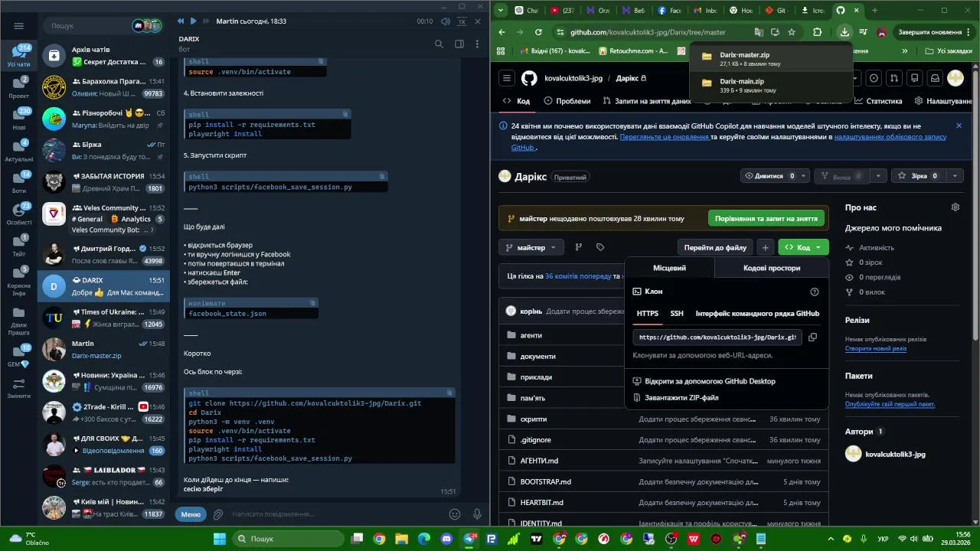Open DARIX chat three-dot options
The width and height of the screenshot is (980, 551).
tap(478, 44)
